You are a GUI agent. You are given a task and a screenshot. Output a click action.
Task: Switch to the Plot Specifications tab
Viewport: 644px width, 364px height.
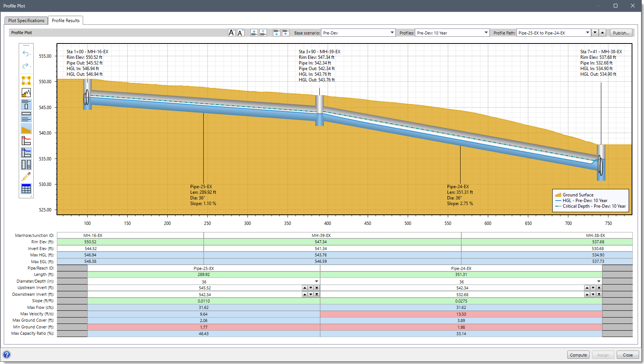point(25,20)
